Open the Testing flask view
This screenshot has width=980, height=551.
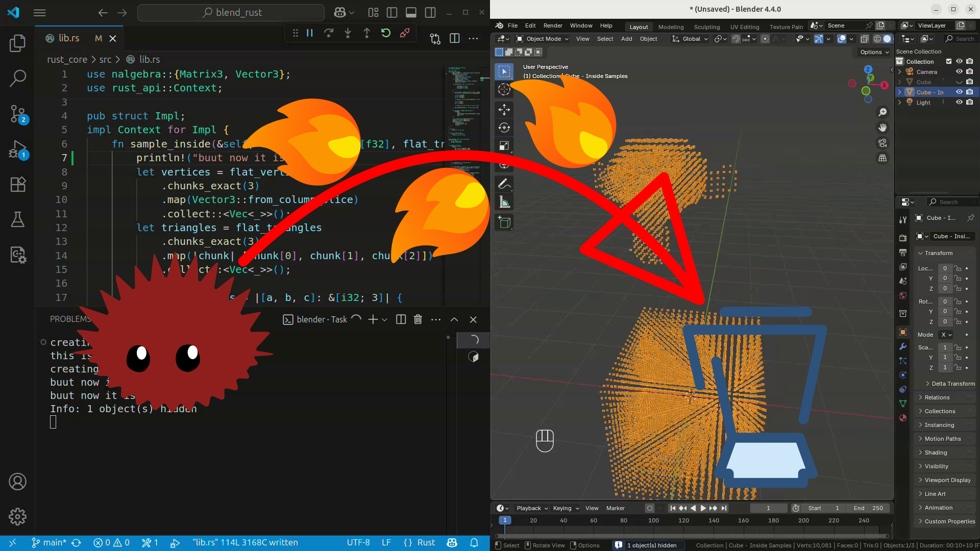pyautogui.click(x=18, y=219)
